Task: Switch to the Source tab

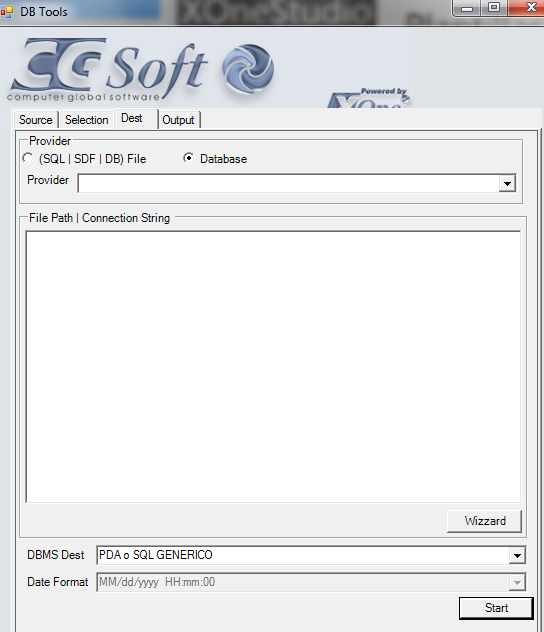Action: [x=35, y=120]
